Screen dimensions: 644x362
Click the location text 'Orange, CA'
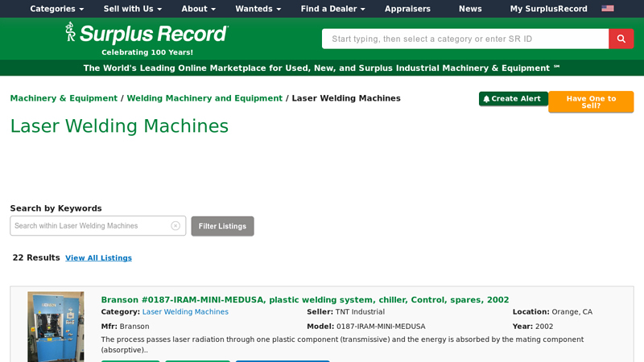(572, 312)
